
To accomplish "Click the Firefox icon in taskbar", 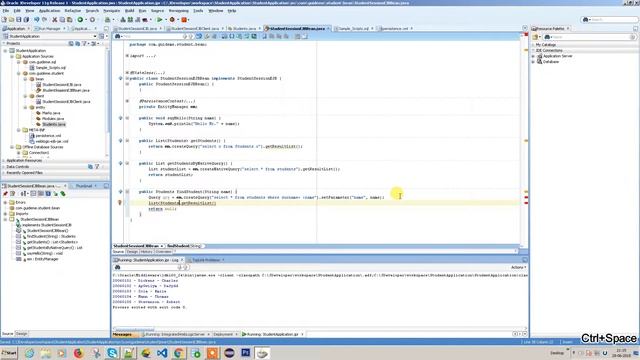I will 79,353.
